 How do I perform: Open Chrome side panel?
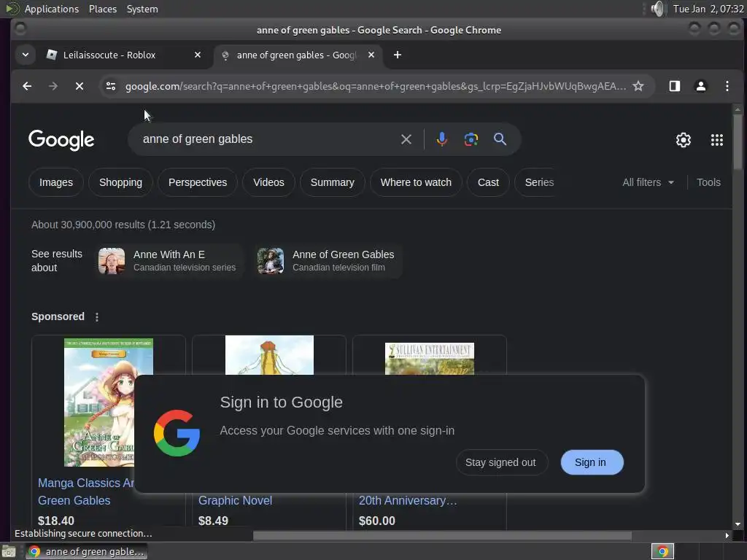click(x=674, y=86)
